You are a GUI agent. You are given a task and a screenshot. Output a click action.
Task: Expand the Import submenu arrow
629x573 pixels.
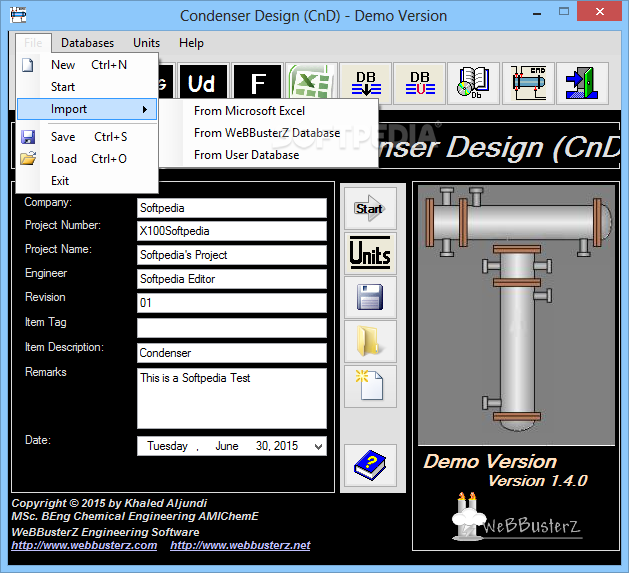(145, 110)
